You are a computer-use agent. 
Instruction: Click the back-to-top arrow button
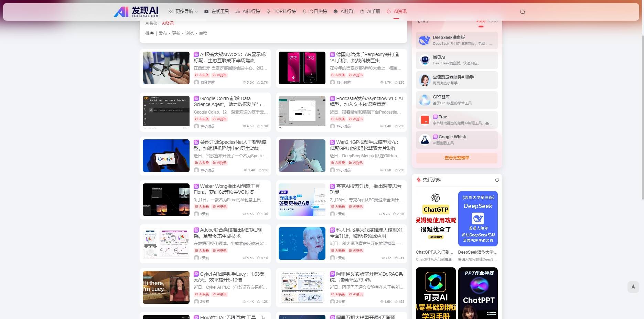[x=633, y=287]
